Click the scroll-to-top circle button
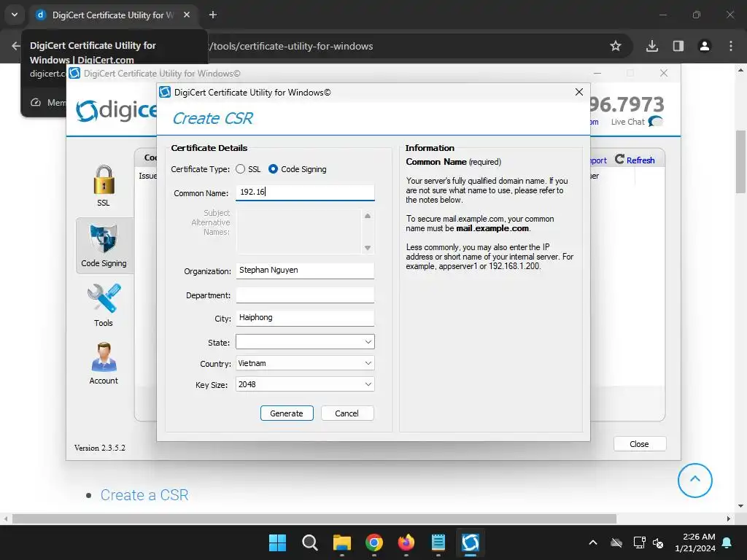The height and width of the screenshot is (560, 747). 694,480
